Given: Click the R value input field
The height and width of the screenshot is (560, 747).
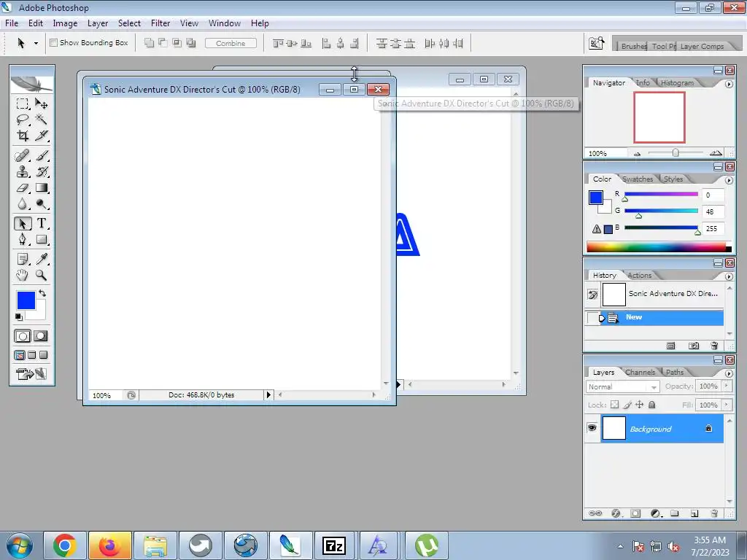Looking at the screenshot, I should (713, 195).
